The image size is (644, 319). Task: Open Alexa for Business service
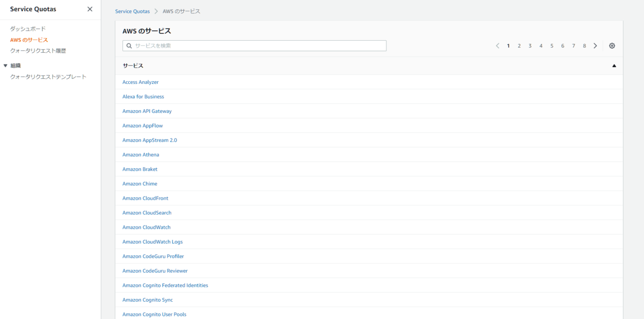click(143, 97)
